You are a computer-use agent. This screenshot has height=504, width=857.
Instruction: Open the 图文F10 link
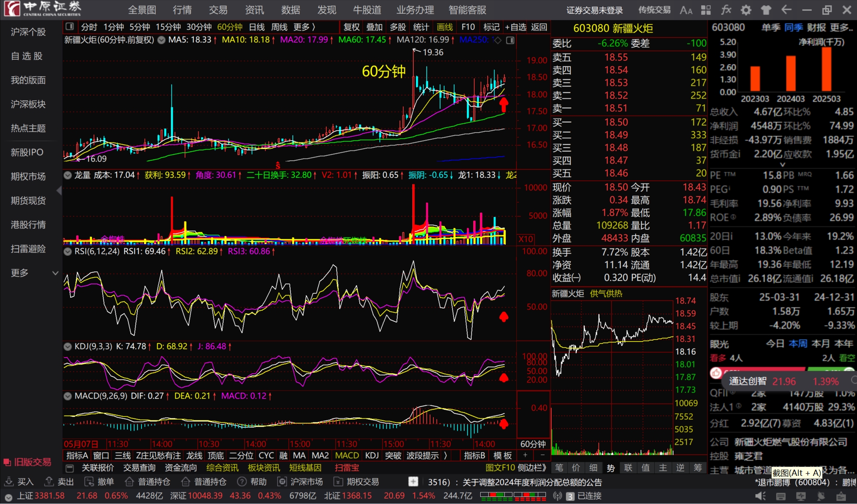[x=500, y=468]
